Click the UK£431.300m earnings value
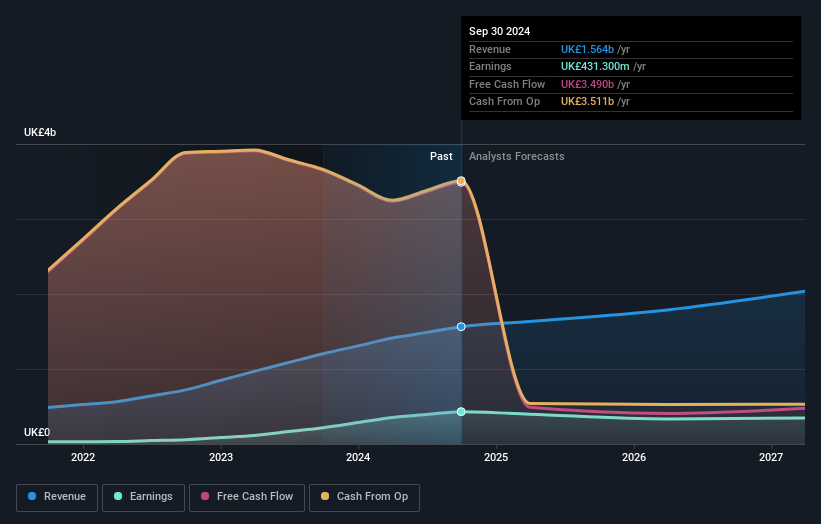This screenshot has width=821, height=524. [595, 66]
